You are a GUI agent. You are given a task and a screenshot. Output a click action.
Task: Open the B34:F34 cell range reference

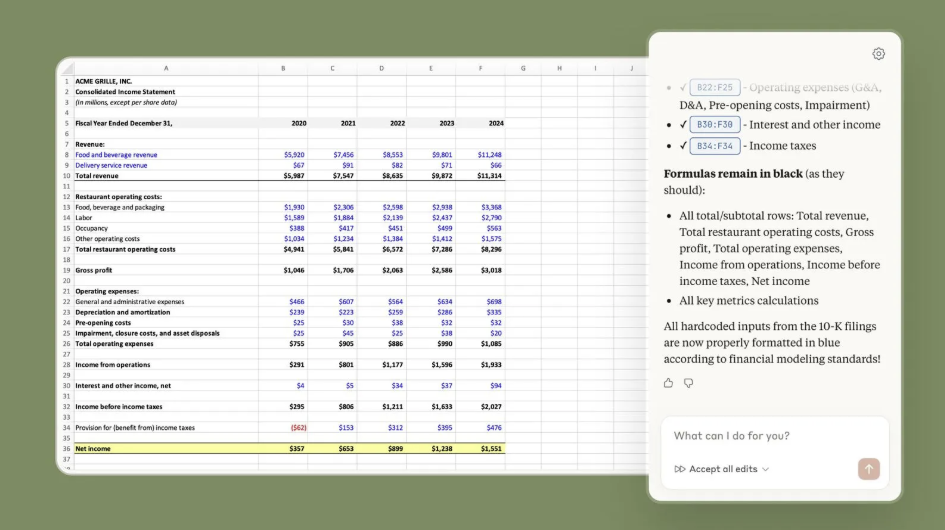[x=714, y=146]
